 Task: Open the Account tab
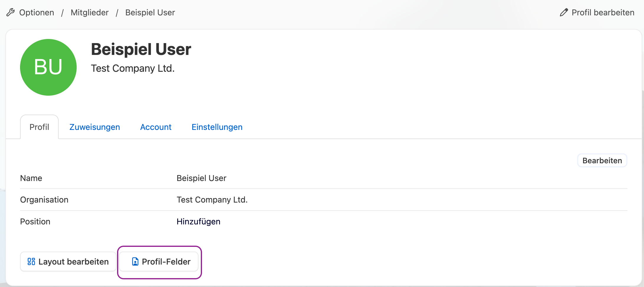click(x=156, y=127)
